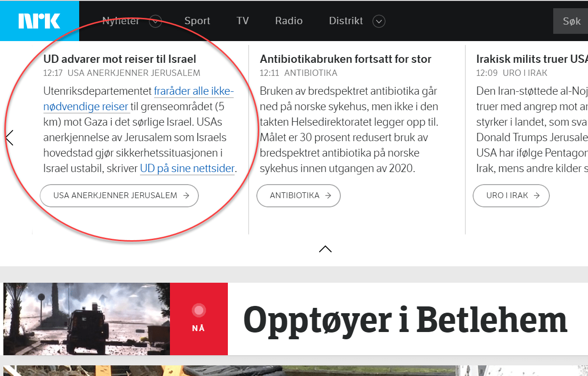The width and height of the screenshot is (588, 376).
Task: Open the TV section
Action: pos(242,21)
